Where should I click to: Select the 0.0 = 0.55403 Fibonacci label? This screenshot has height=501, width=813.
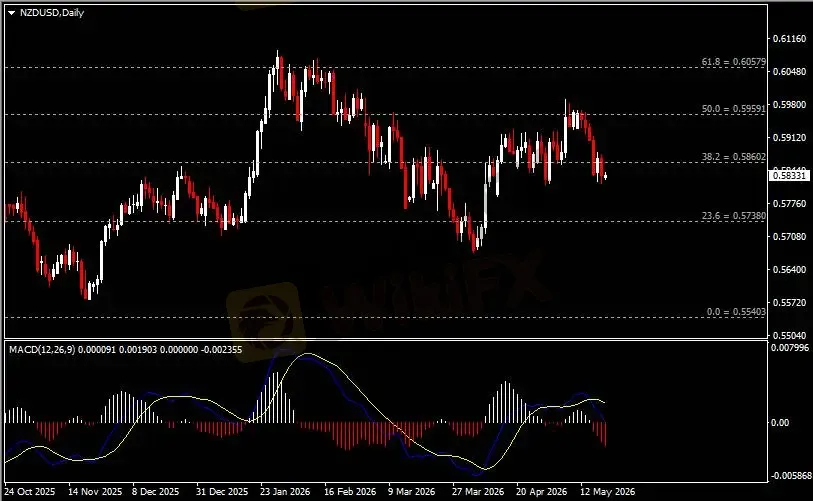736,312
